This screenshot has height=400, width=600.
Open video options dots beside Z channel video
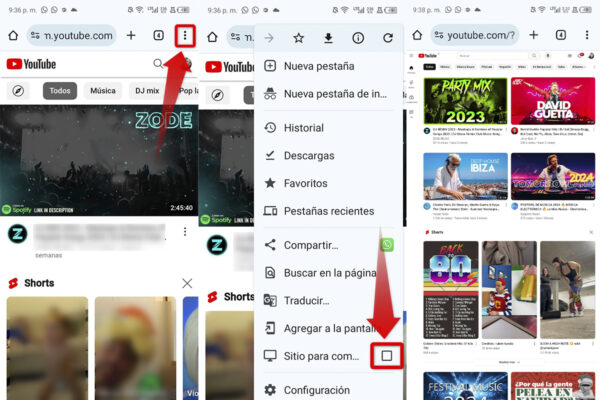point(185,232)
